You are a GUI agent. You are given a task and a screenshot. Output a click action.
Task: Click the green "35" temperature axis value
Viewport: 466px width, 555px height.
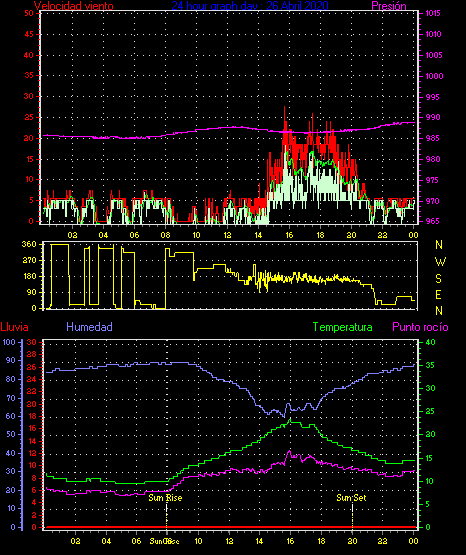(430, 365)
